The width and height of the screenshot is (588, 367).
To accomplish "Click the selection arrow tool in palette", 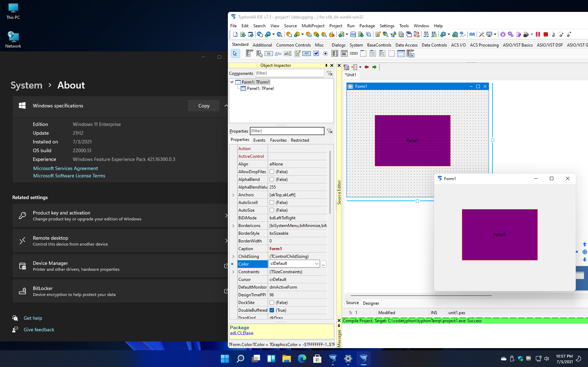I will [235, 54].
